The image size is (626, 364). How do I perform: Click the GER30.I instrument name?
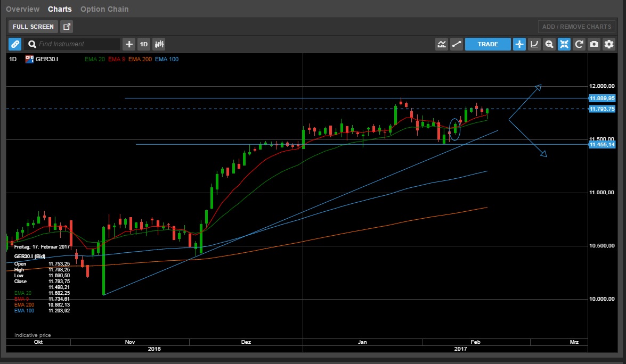click(47, 59)
